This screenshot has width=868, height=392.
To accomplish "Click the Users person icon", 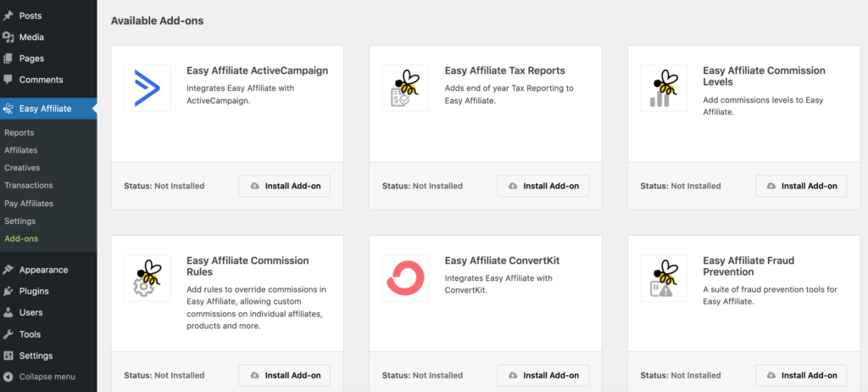I will pyautogui.click(x=8, y=313).
